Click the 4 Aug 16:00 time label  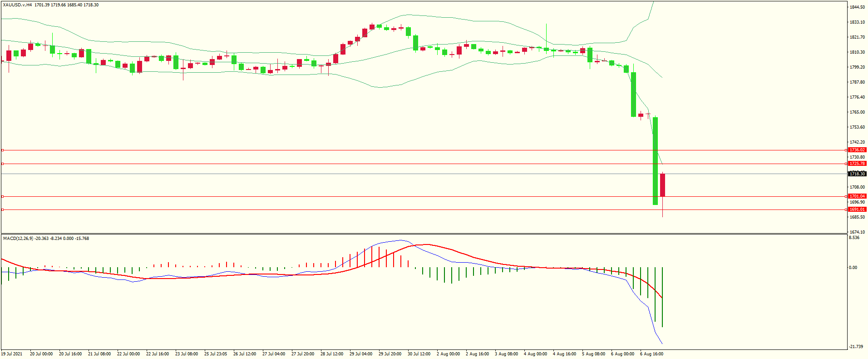point(564,354)
